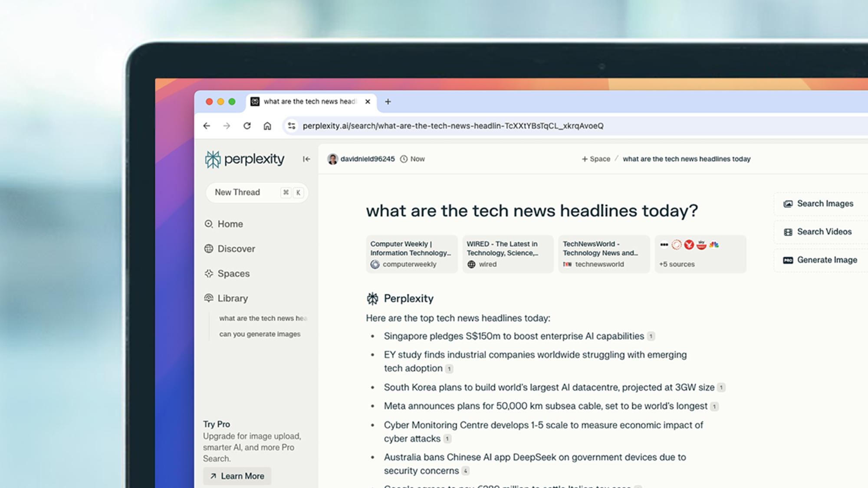
Task: Click the browser forward arrow
Action: [x=227, y=126]
